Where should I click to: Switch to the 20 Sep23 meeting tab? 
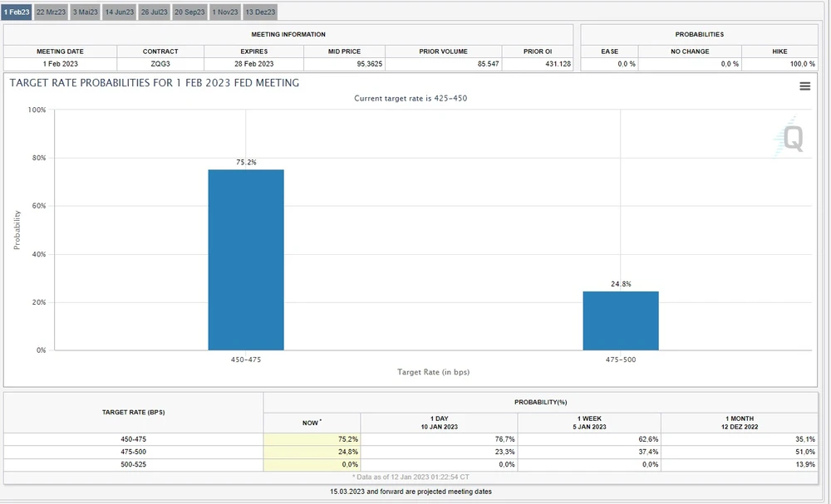(189, 12)
